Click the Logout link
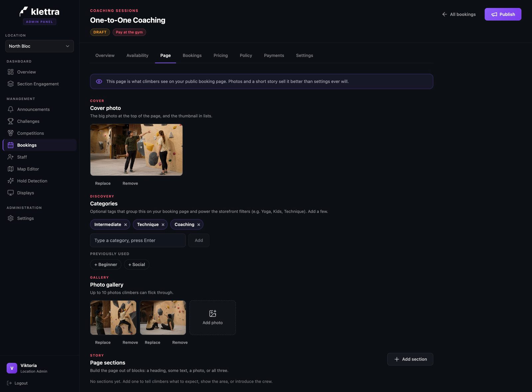The image size is (532, 392). click(17, 383)
